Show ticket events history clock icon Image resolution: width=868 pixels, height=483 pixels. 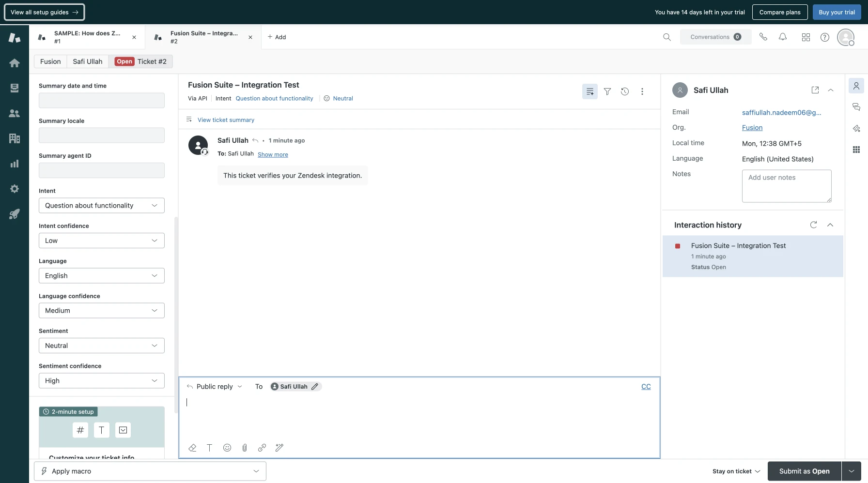(x=625, y=91)
